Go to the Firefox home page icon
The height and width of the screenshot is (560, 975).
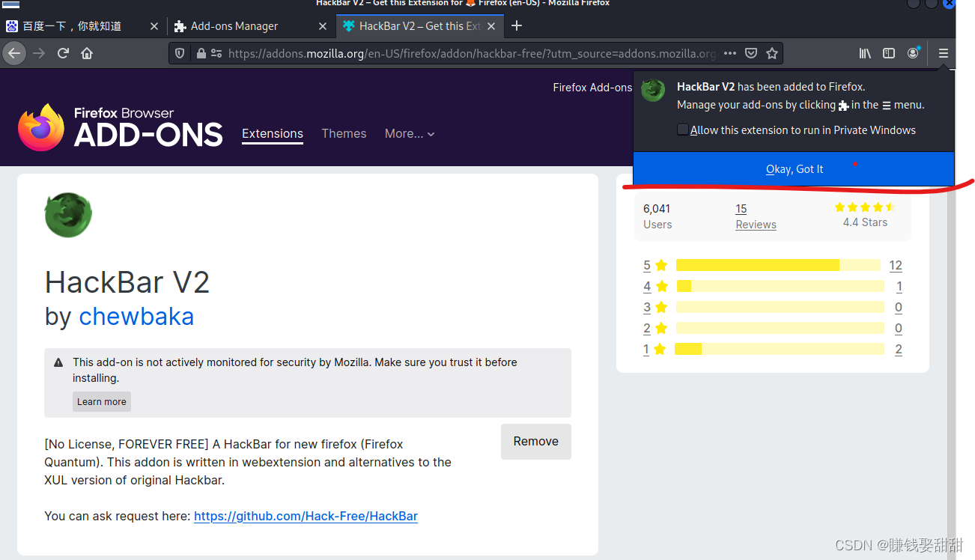coord(87,53)
